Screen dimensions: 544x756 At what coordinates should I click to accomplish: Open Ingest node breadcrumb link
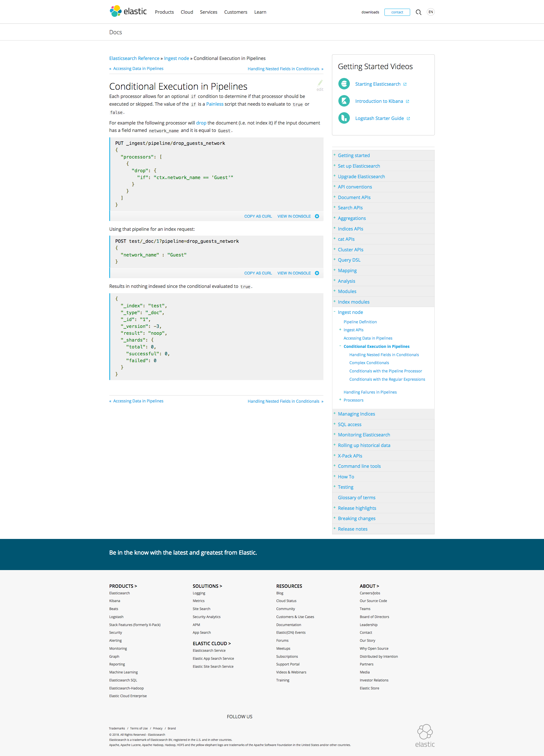click(x=176, y=58)
